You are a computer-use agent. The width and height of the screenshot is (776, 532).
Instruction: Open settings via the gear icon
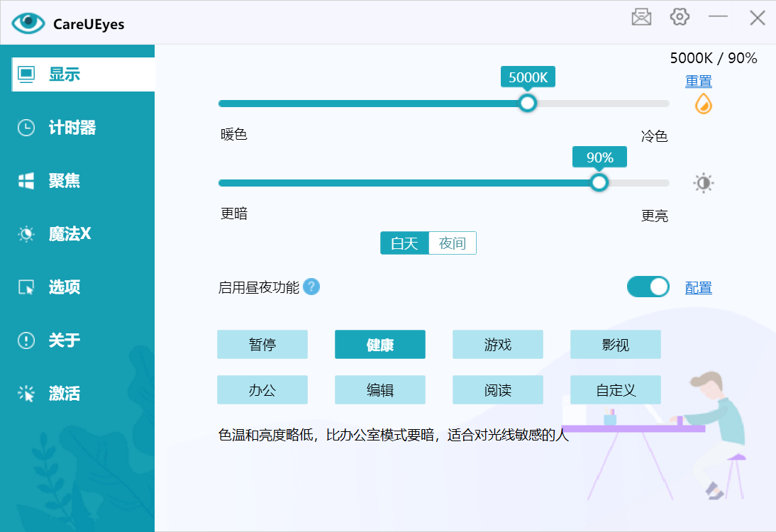coord(680,17)
